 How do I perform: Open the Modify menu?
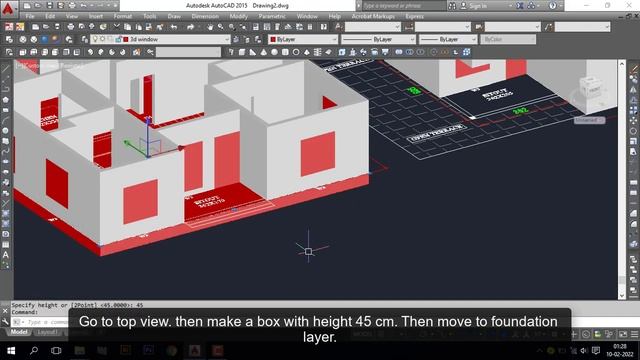point(238,16)
